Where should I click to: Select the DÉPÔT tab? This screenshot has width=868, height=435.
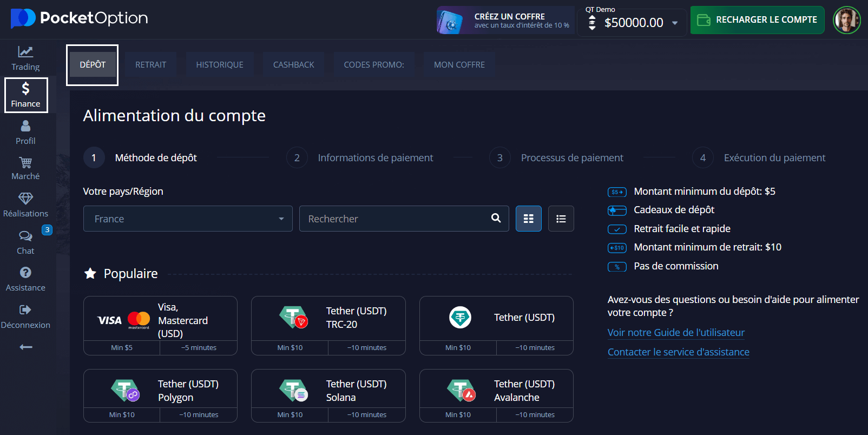pyautogui.click(x=93, y=64)
